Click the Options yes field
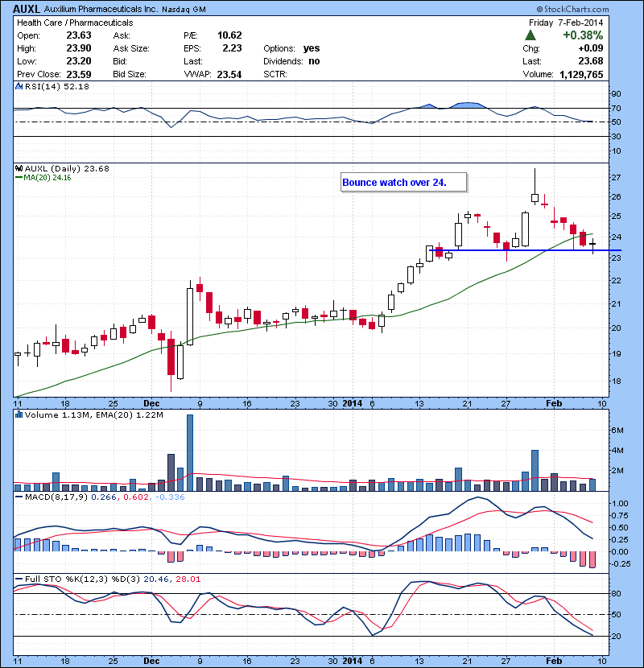The image size is (644, 668). [x=291, y=48]
